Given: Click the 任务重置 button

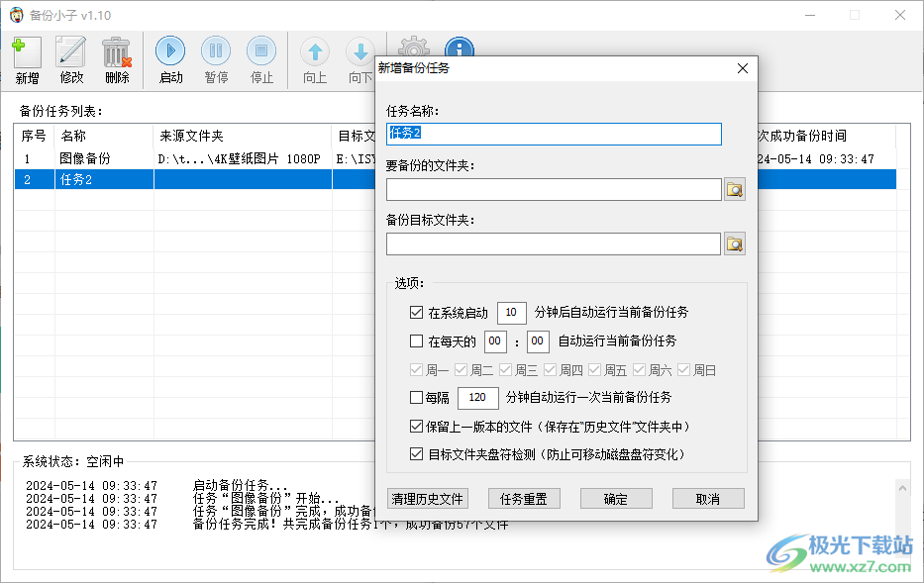Looking at the screenshot, I should coord(524,499).
